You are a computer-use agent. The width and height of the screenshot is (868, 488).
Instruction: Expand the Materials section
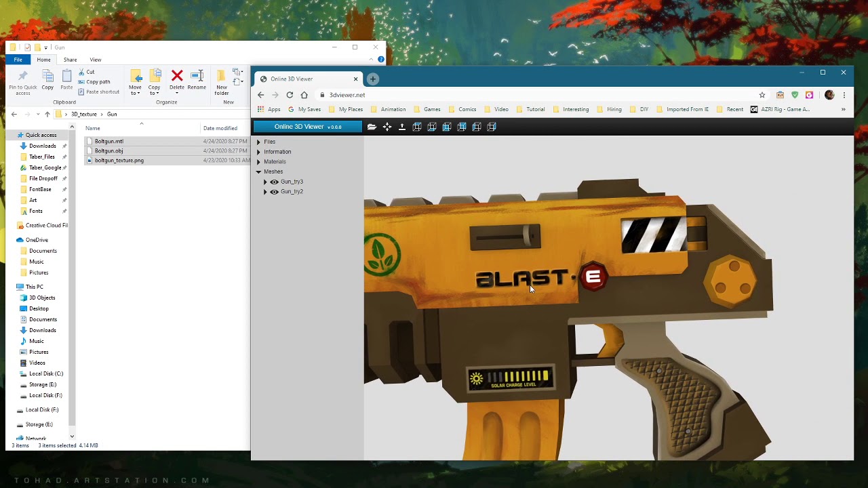(258, 162)
